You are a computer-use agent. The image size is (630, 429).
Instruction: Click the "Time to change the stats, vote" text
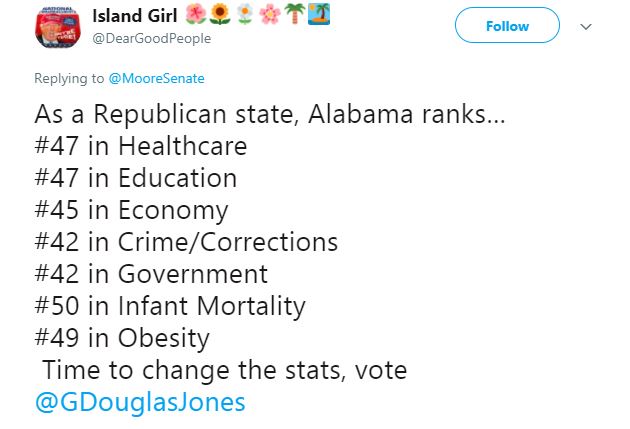(224, 370)
